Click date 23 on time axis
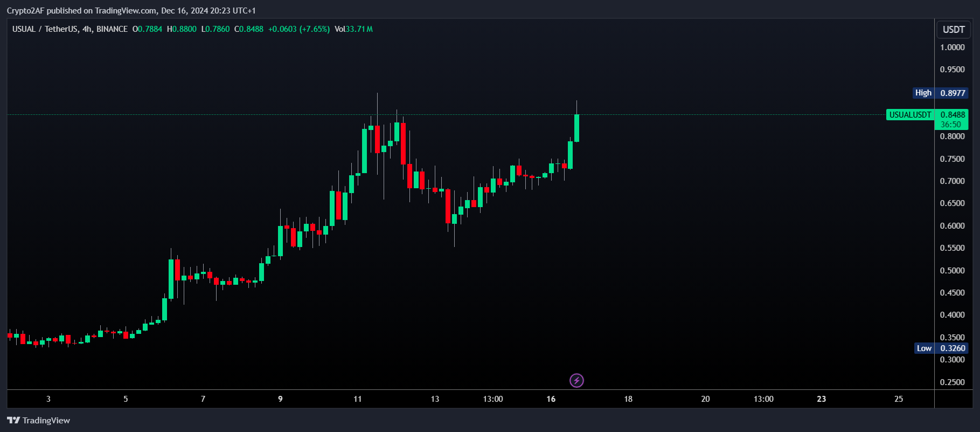980x432 pixels. (x=821, y=399)
